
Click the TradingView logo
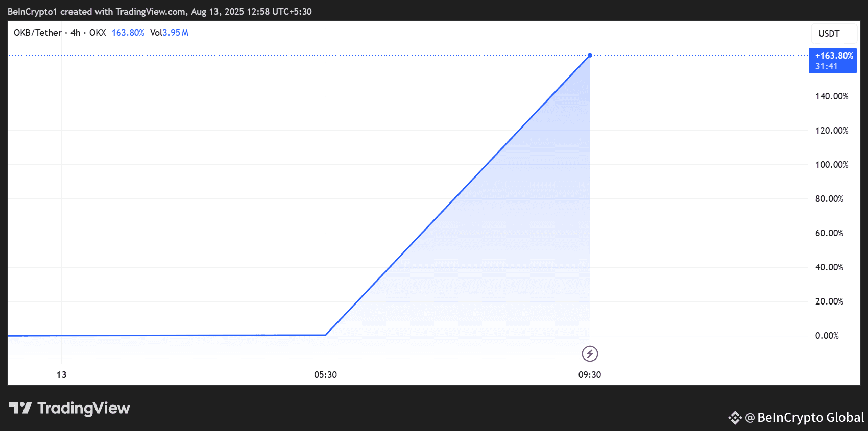point(69,408)
